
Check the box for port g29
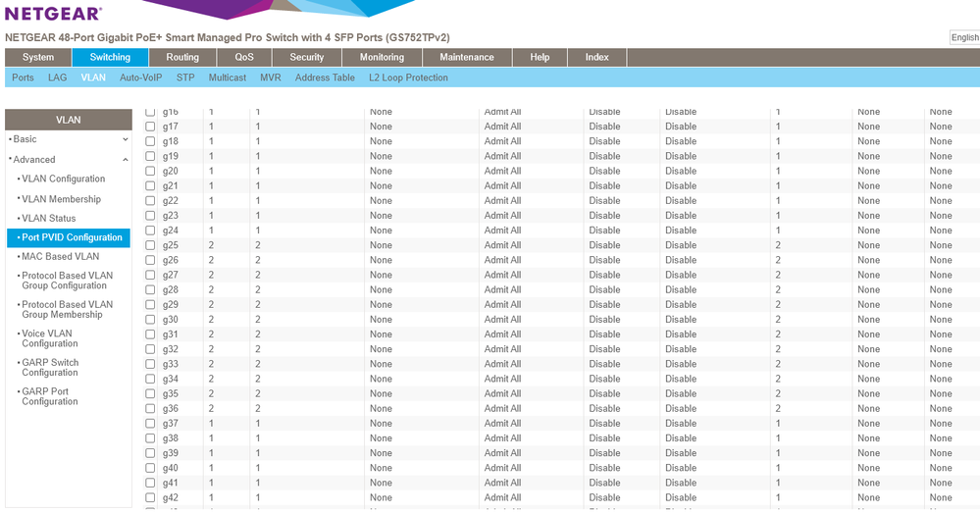click(x=150, y=305)
